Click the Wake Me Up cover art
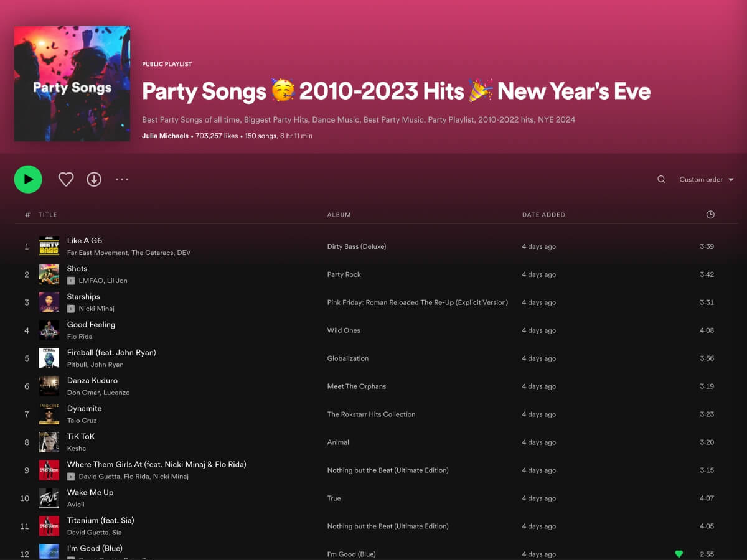 [x=49, y=498]
